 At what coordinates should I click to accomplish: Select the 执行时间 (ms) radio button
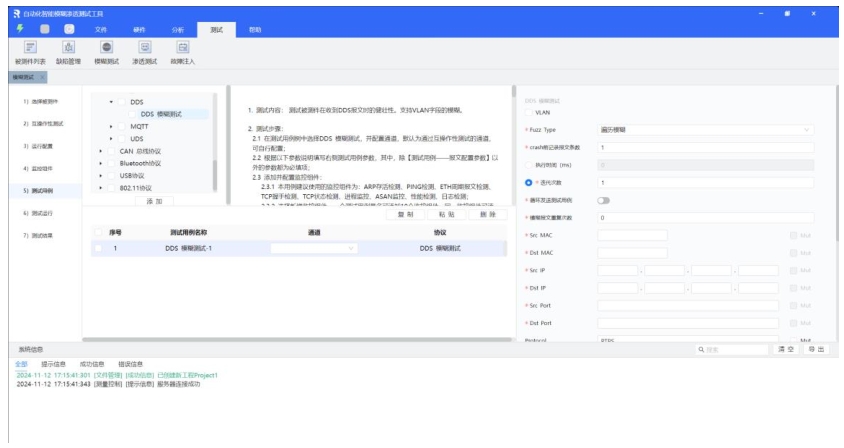529,164
